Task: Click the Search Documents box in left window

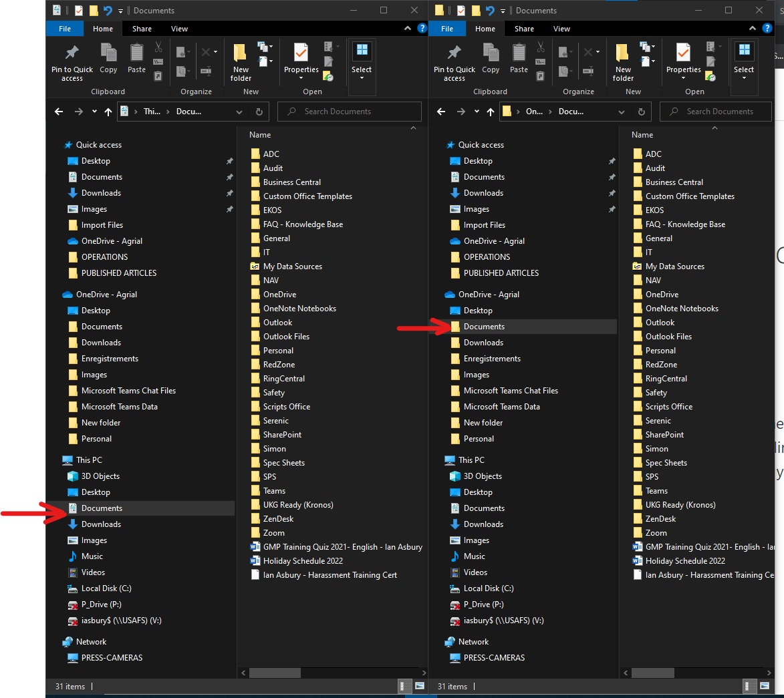Action: (350, 112)
